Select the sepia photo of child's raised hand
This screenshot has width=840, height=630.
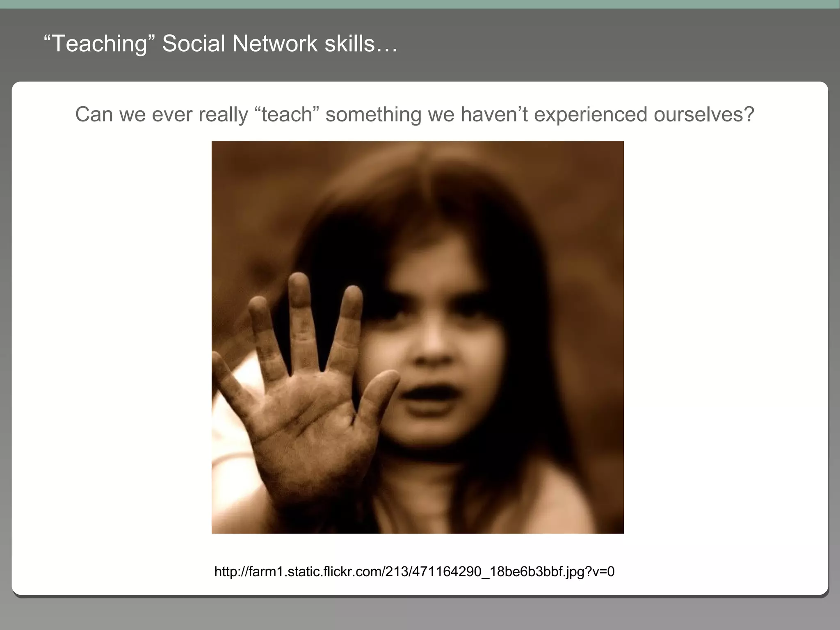418,337
